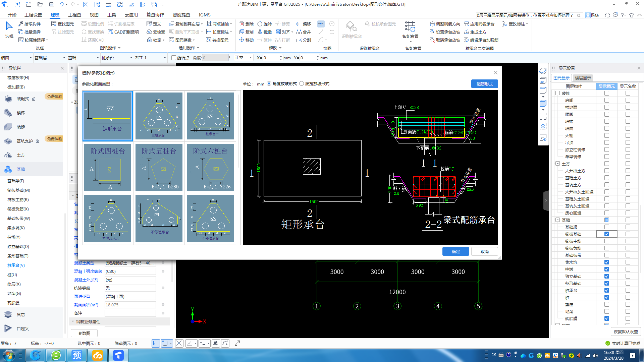Click the 删除 delete tool

[247, 24]
